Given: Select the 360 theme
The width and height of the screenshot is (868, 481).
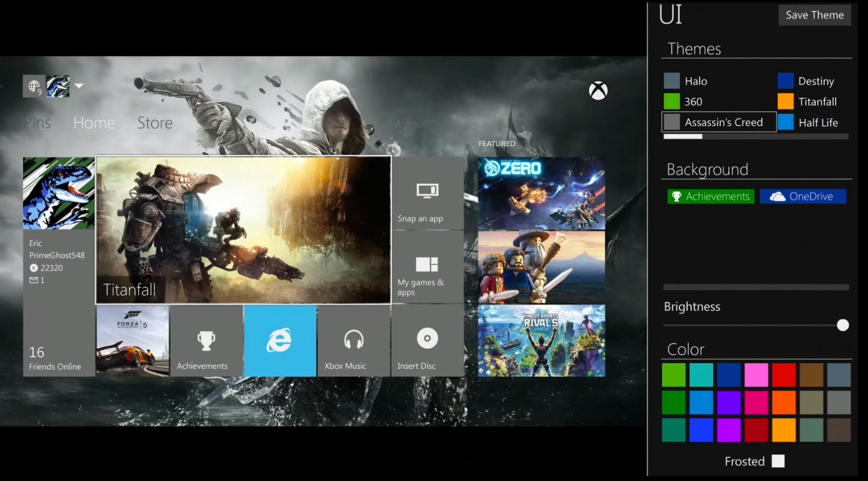Looking at the screenshot, I should coord(683,101).
